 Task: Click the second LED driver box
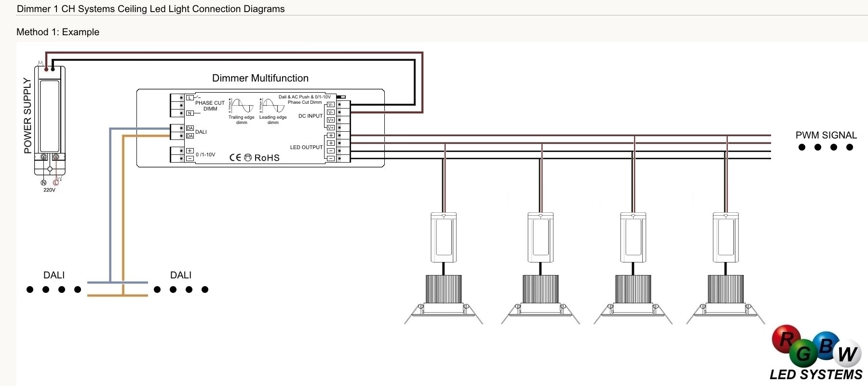pyautogui.click(x=541, y=237)
